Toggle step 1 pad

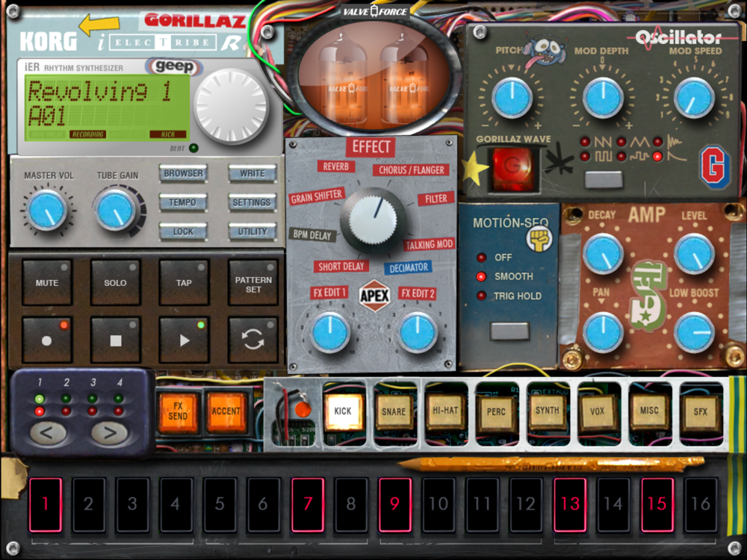coord(46,504)
